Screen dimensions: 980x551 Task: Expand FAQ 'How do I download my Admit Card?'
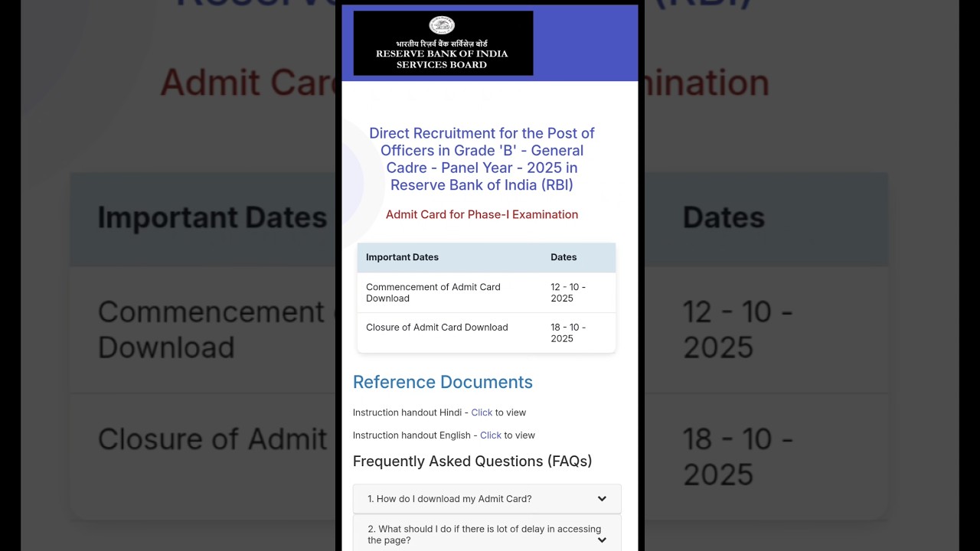pos(487,499)
